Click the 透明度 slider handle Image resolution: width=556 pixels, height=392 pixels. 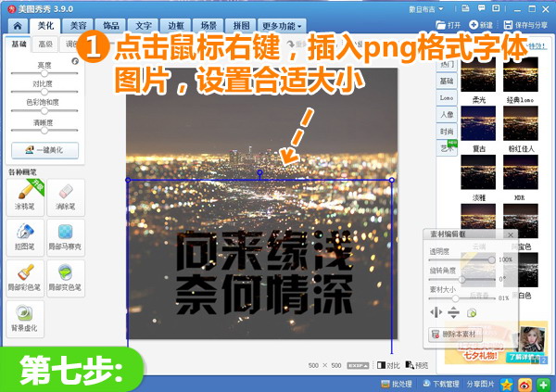pyautogui.click(x=491, y=260)
